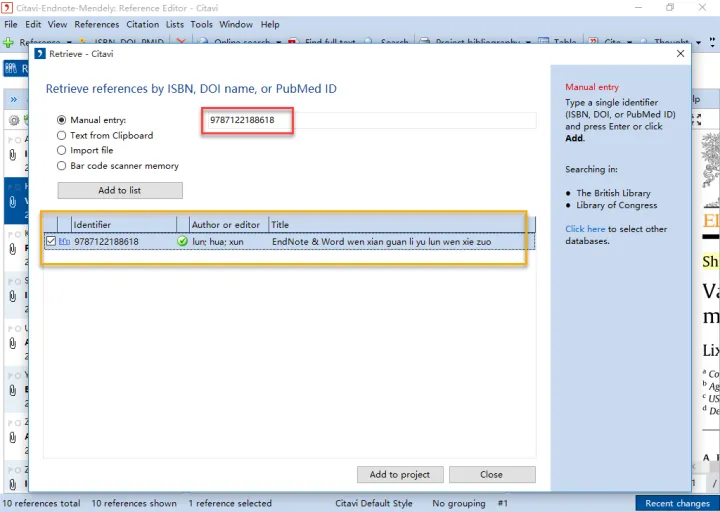Viewport: 720px width, 512px height.
Task: Select the Manual entry radio button
Action: click(x=61, y=120)
